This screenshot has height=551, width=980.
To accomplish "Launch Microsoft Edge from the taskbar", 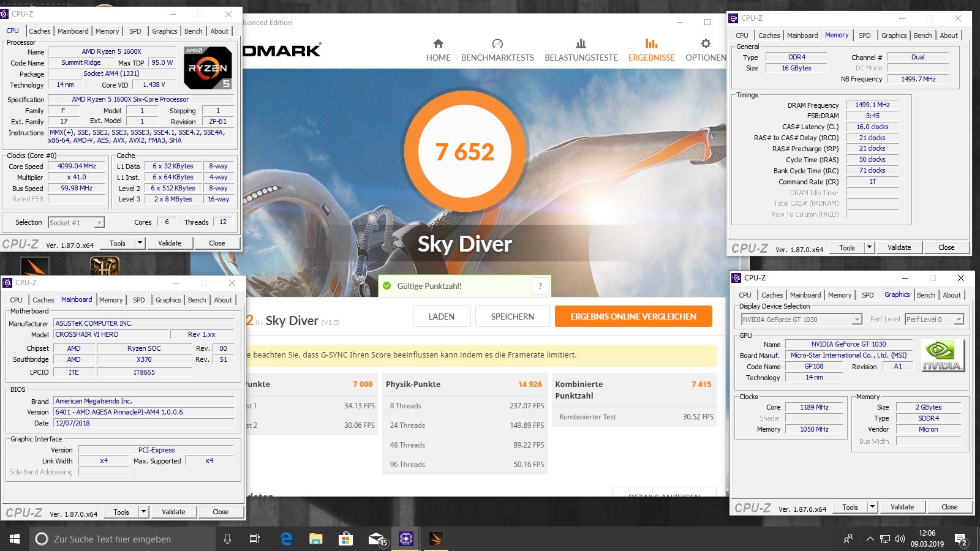I will [x=286, y=539].
